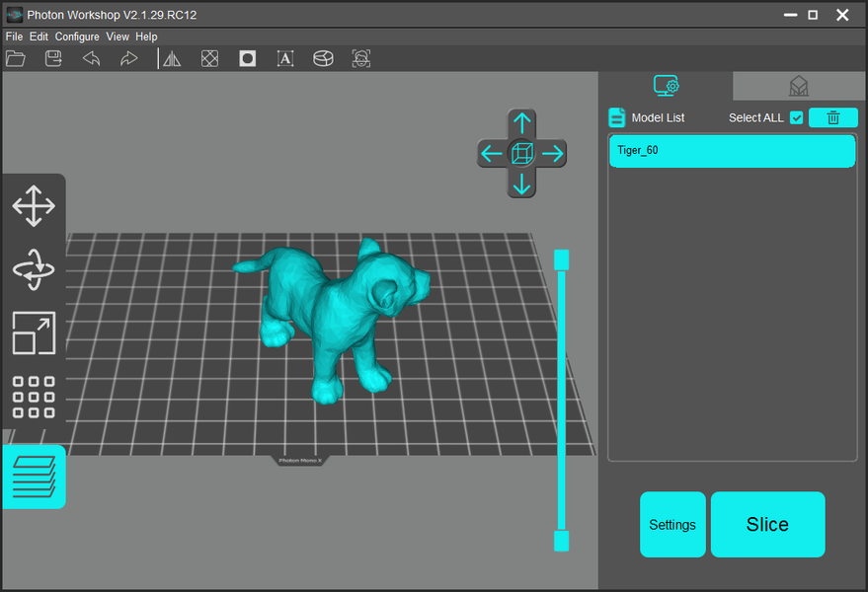Open the Edit menu
The width and height of the screenshot is (868, 592).
click(x=39, y=37)
